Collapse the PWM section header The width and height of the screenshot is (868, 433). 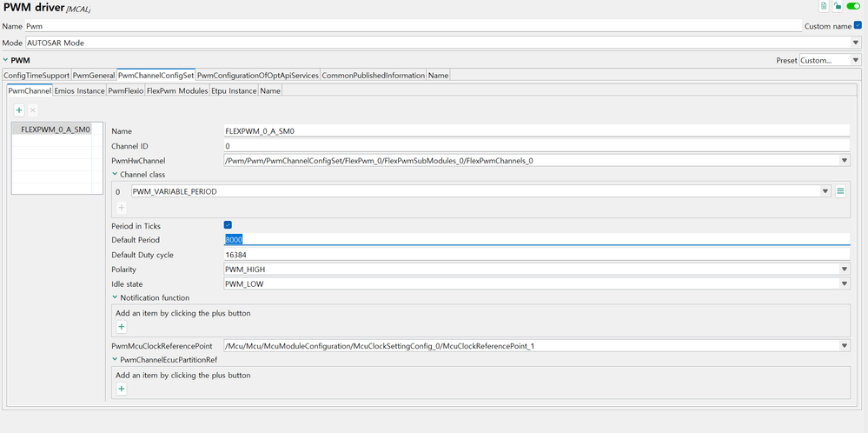point(7,60)
